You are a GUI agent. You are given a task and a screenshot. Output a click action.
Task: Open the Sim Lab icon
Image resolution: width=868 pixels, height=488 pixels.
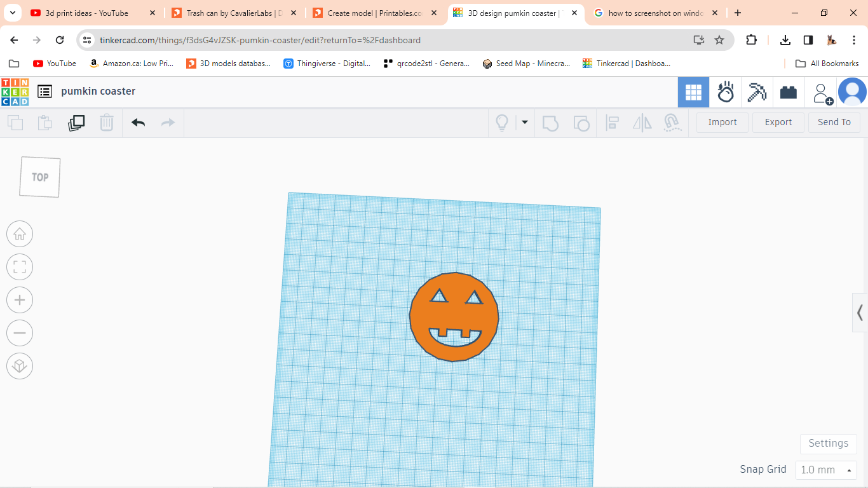point(726,92)
